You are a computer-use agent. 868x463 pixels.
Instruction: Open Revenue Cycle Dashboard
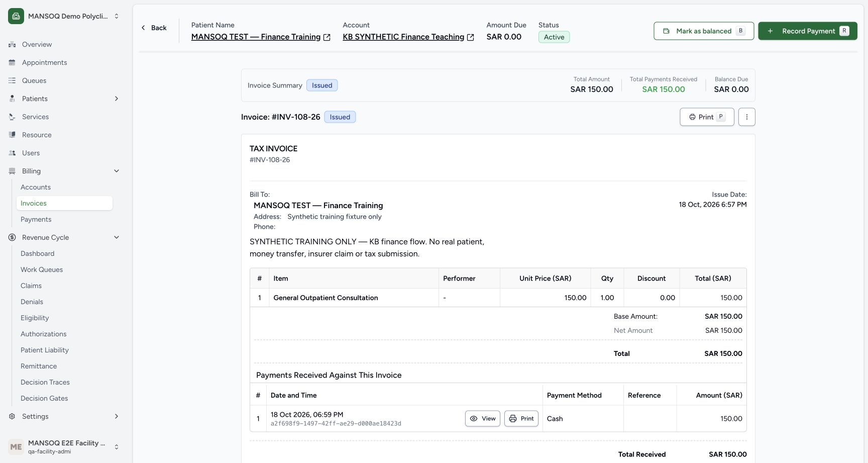37,253
